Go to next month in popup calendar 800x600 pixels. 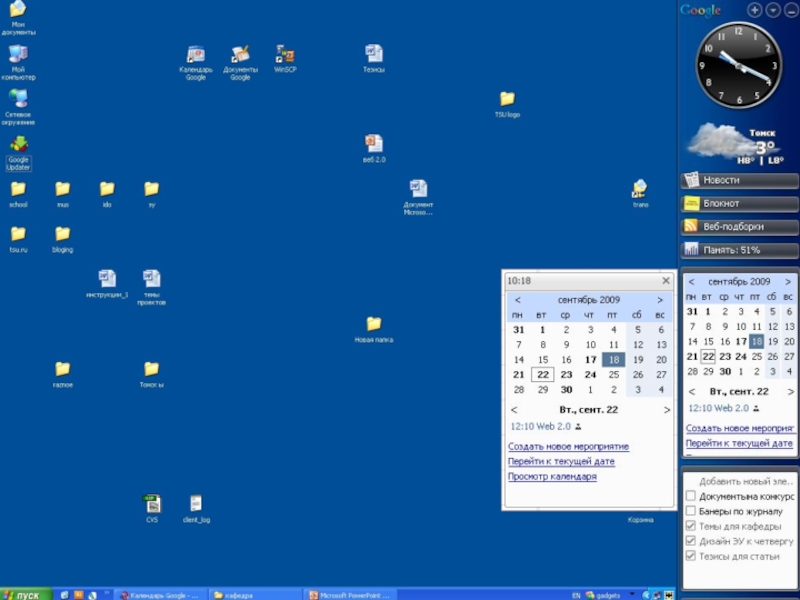point(660,300)
